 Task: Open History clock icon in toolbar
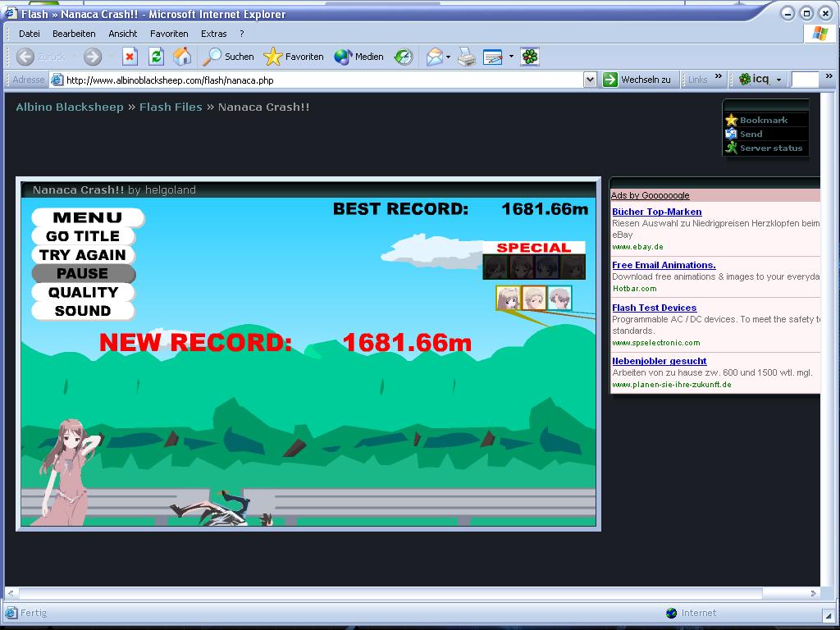(x=404, y=57)
